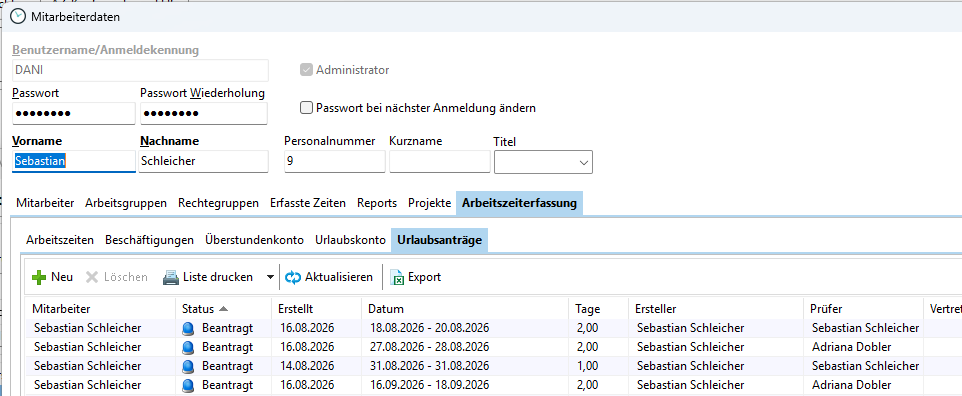The image size is (962, 396).
Task: Click the Nachname field with Schleicher
Action: [x=204, y=161]
